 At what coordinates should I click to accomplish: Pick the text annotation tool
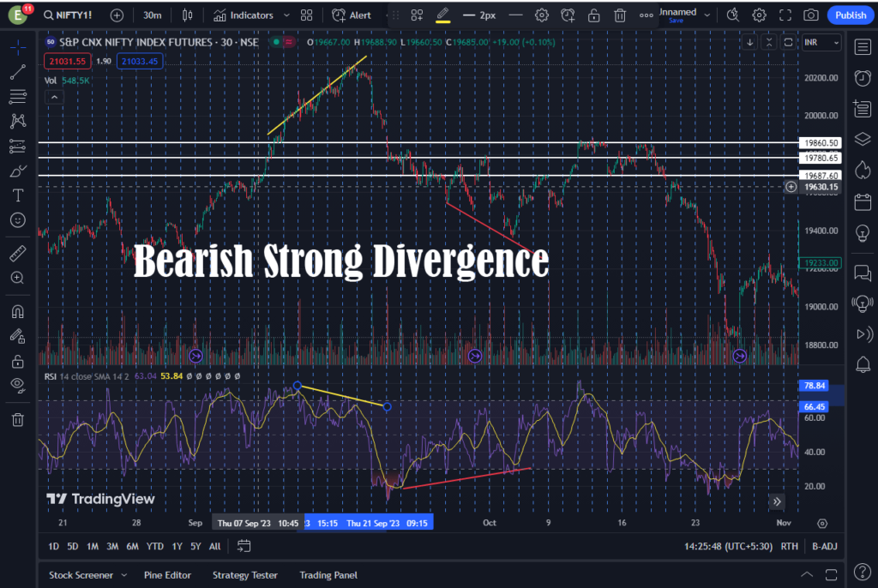[17, 195]
